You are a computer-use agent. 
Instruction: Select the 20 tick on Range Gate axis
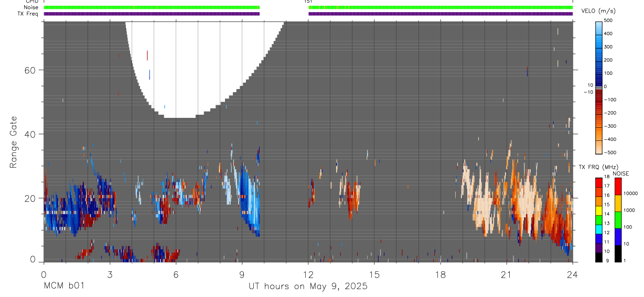(x=31, y=198)
